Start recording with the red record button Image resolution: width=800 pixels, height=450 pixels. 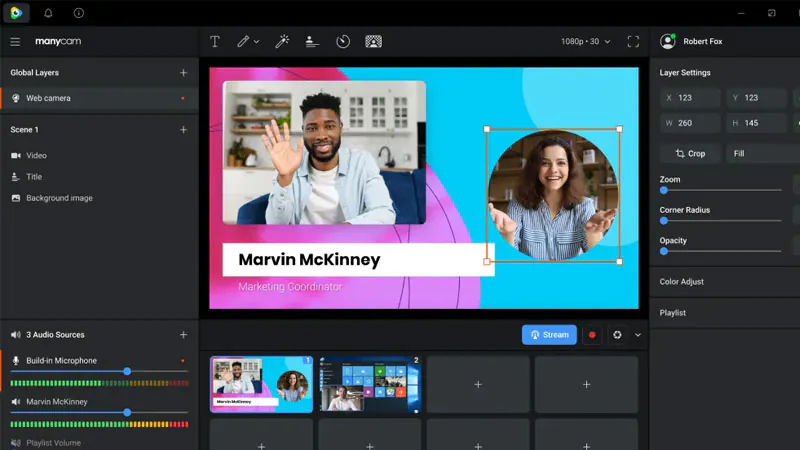coord(592,335)
